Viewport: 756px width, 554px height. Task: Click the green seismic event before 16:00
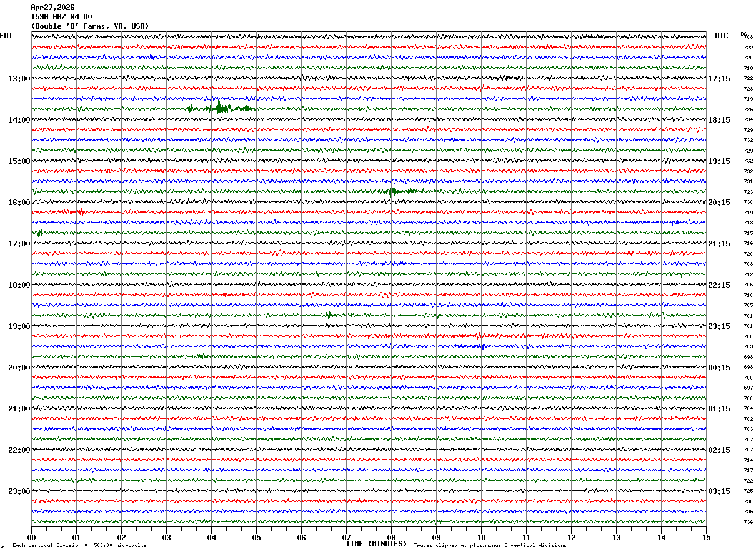pos(394,191)
